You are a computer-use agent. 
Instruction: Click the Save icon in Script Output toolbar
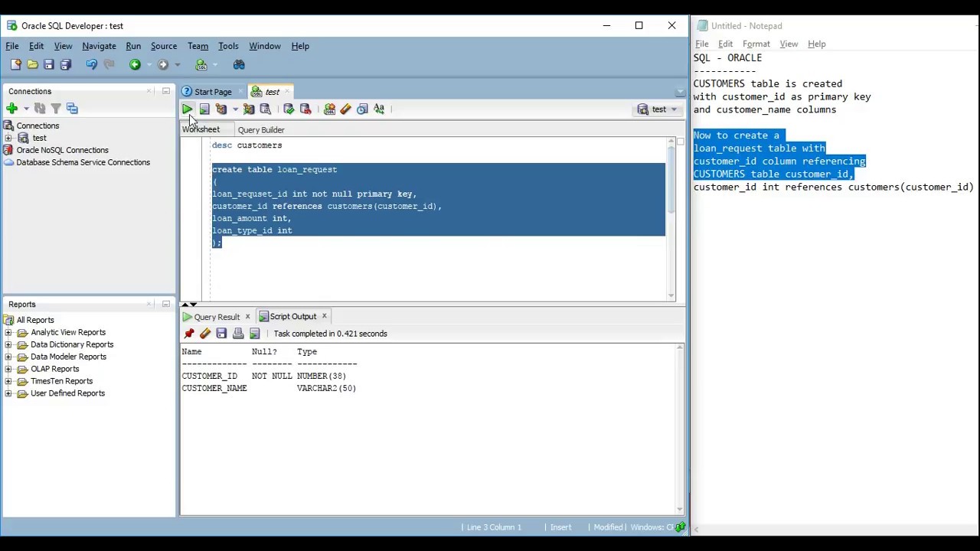[221, 334]
